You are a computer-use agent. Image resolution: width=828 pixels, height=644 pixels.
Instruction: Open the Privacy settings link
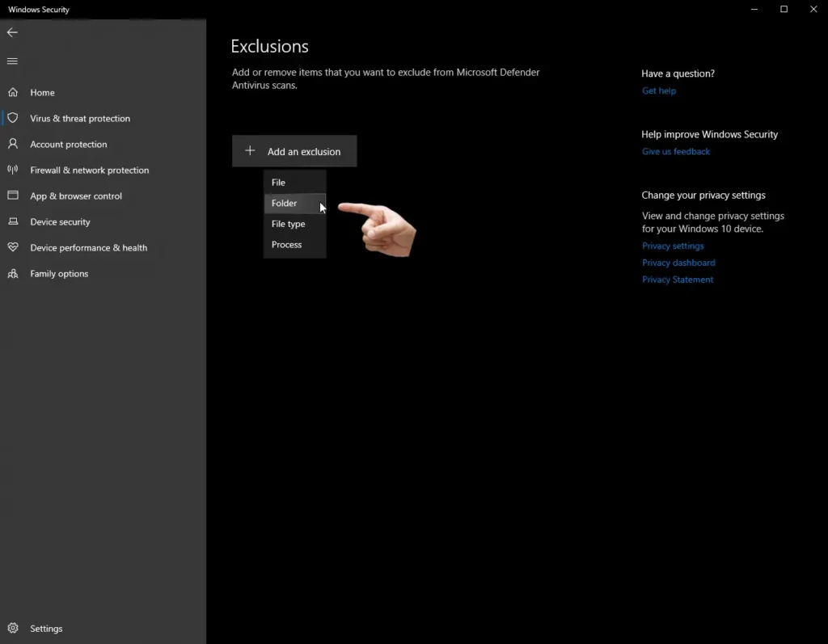[673, 246]
